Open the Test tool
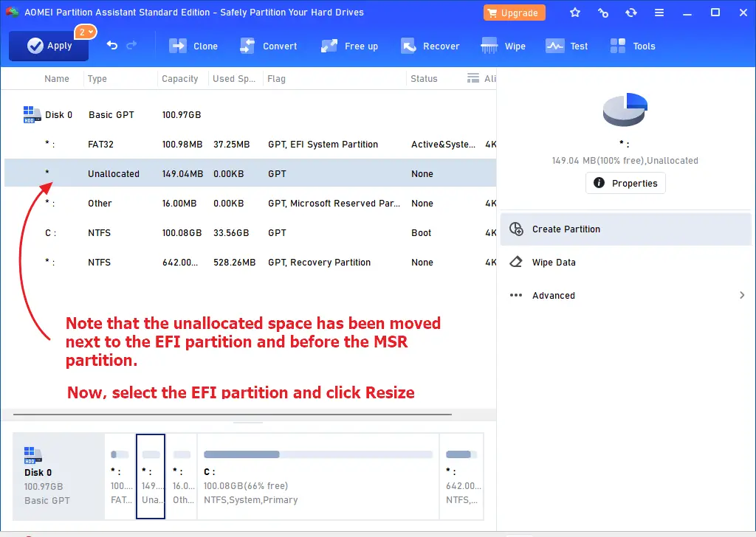Screen dimensions: 756x537 tap(566, 46)
